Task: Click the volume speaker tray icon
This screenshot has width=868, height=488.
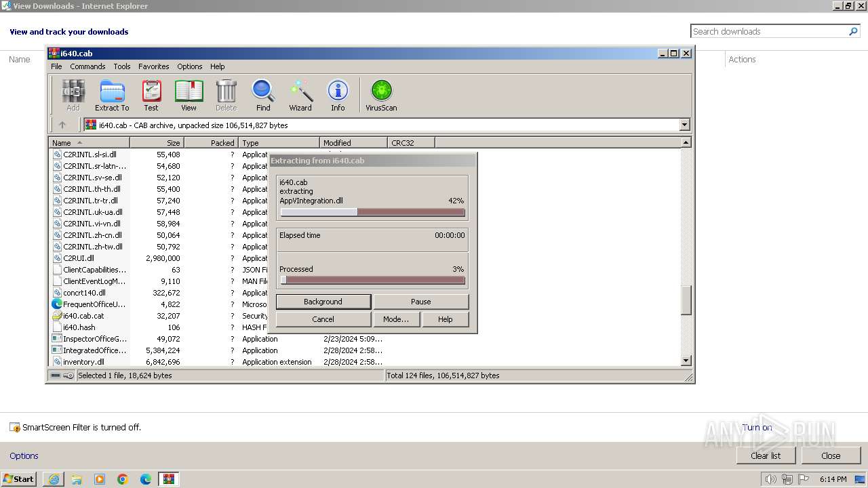Action: 771,479
